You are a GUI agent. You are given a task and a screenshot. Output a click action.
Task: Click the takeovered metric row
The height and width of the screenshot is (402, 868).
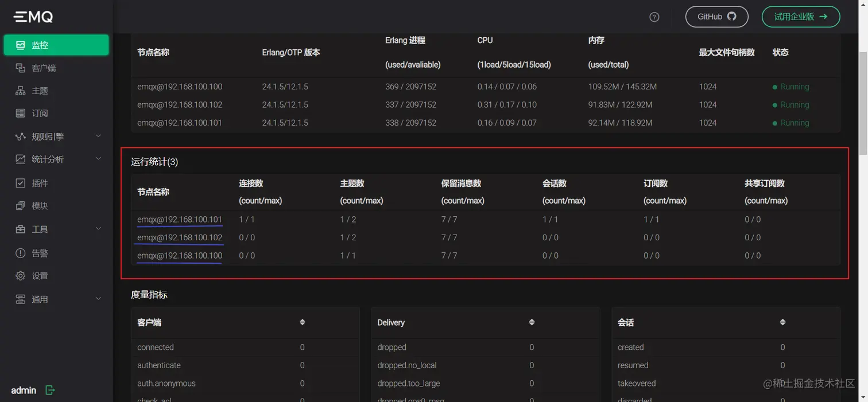point(726,383)
